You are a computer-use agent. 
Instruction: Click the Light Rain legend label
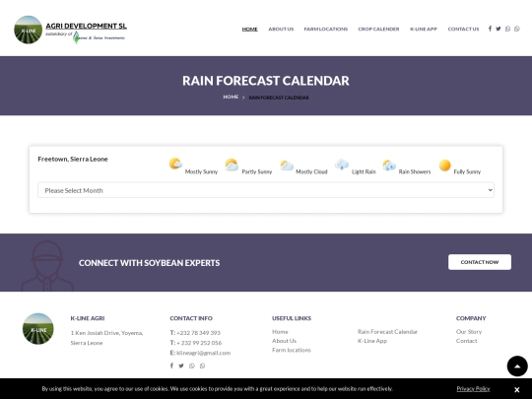(x=364, y=171)
